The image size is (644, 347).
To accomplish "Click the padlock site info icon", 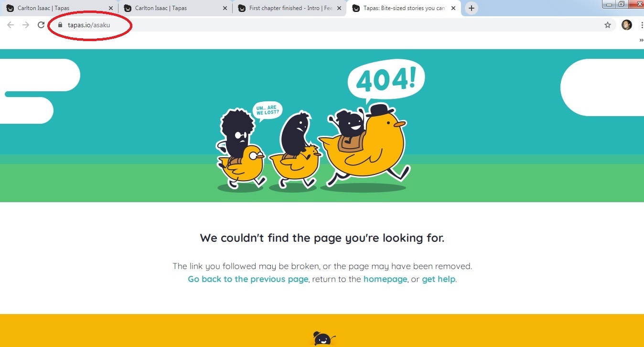I will coord(60,25).
